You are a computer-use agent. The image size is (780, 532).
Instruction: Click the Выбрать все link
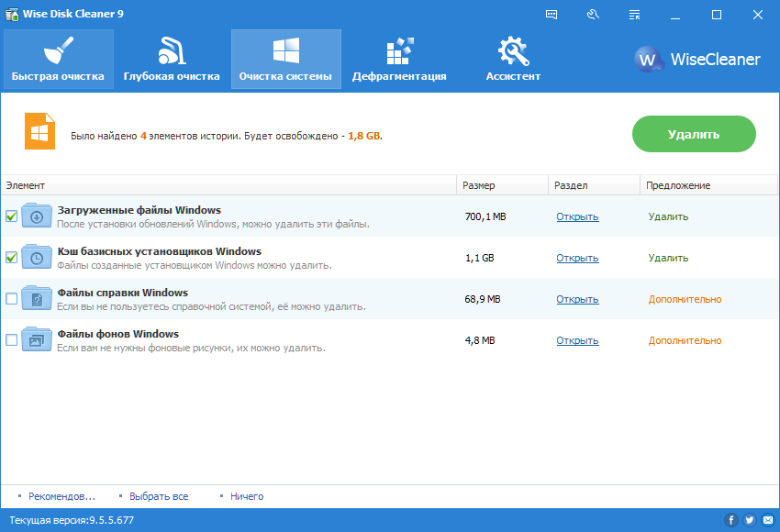tap(159, 496)
